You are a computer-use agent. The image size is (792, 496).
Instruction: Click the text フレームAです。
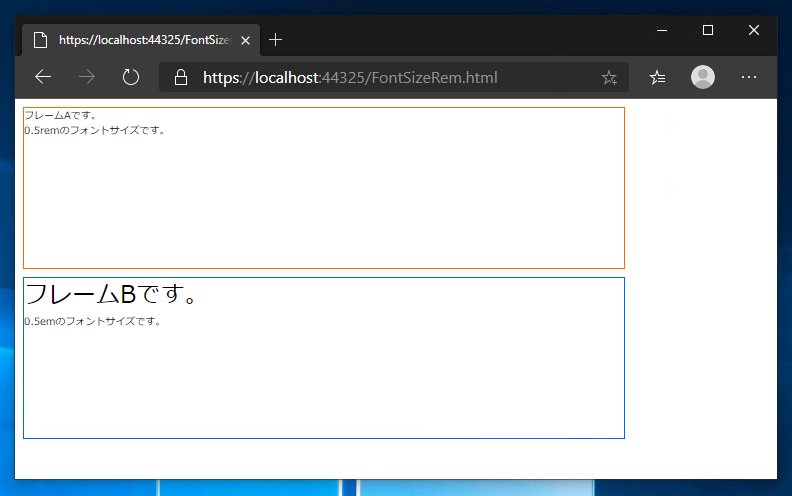pyautogui.click(x=60, y=116)
